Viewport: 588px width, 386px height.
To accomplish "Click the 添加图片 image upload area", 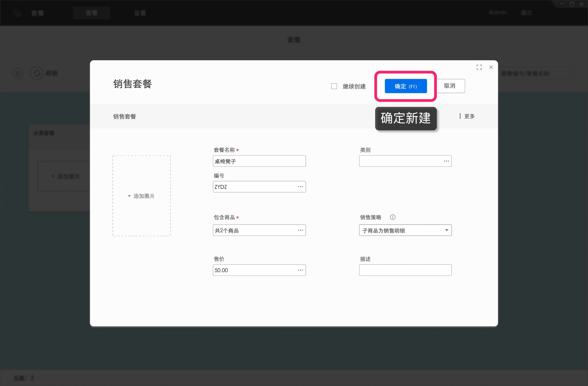I will coord(141,196).
